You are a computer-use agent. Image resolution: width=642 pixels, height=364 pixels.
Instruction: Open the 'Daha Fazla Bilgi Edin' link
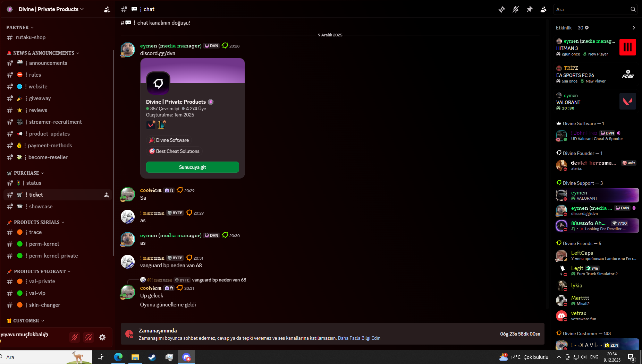tap(359, 338)
